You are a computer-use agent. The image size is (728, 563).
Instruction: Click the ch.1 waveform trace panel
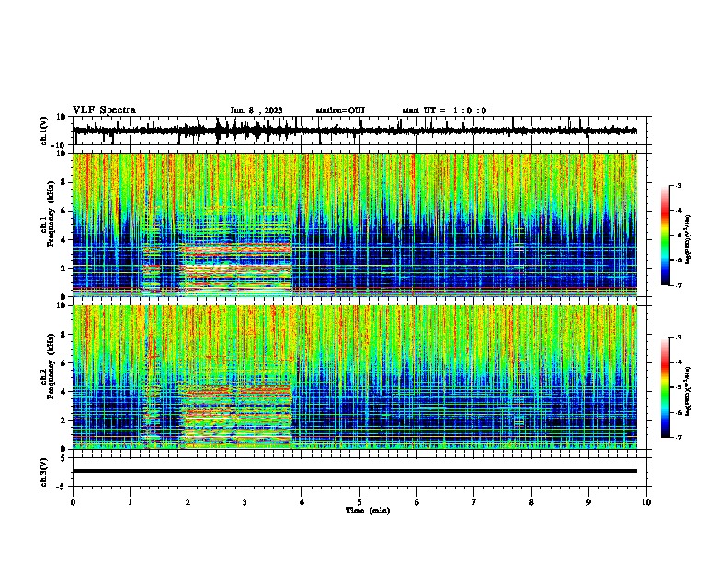[359, 131]
